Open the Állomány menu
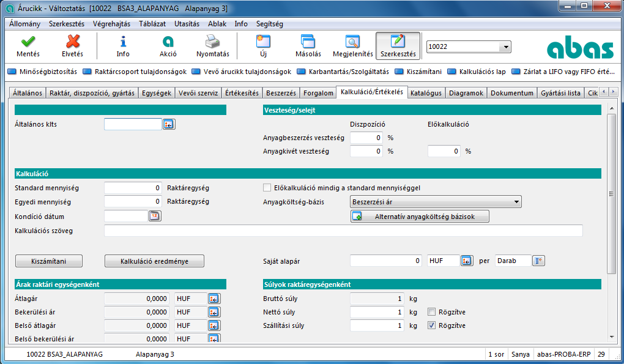Screen dimensions: 624x364 coord(24,24)
